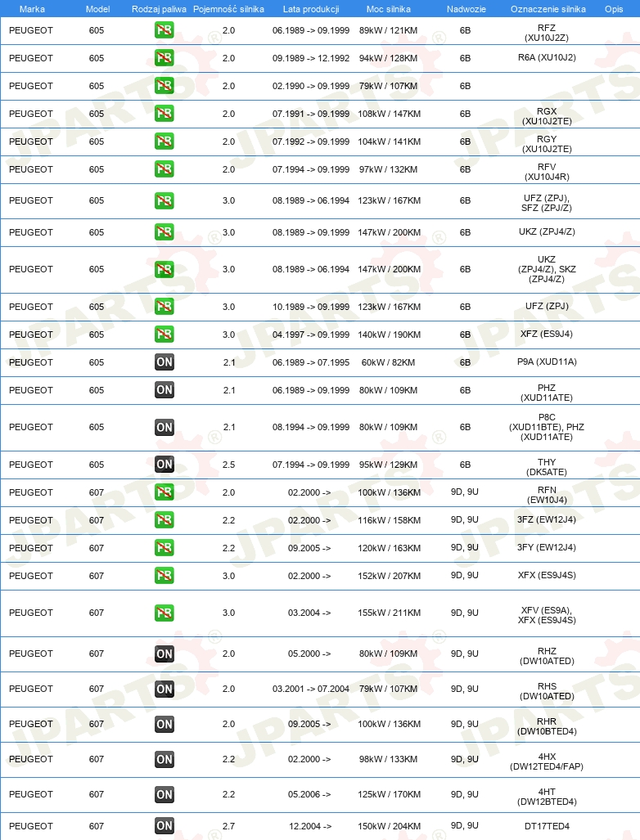Select the 04.1997 -> 09.1999 production cell
Viewport: 640px width, 840px height.
311,335
